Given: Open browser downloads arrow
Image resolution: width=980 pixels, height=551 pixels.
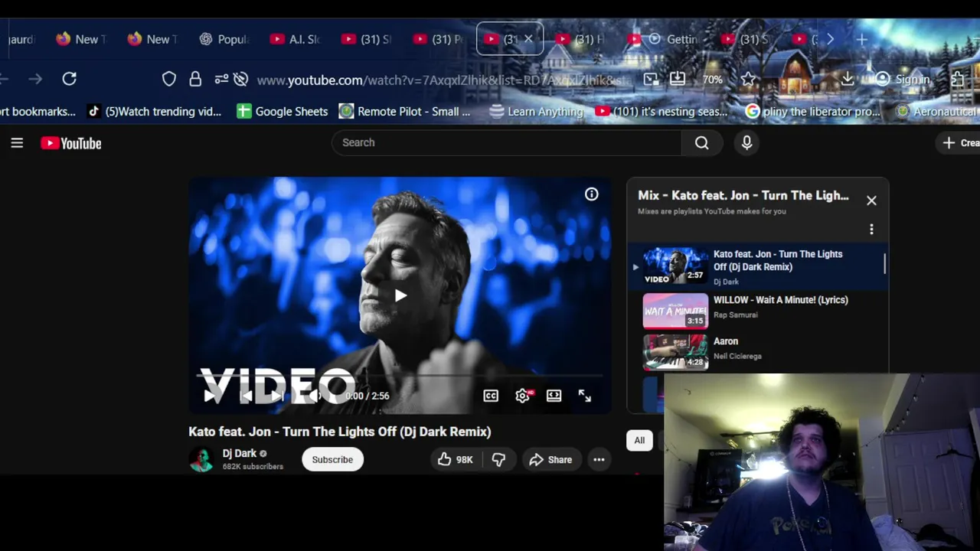Looking at the screenshot, I should pos(848,79).
